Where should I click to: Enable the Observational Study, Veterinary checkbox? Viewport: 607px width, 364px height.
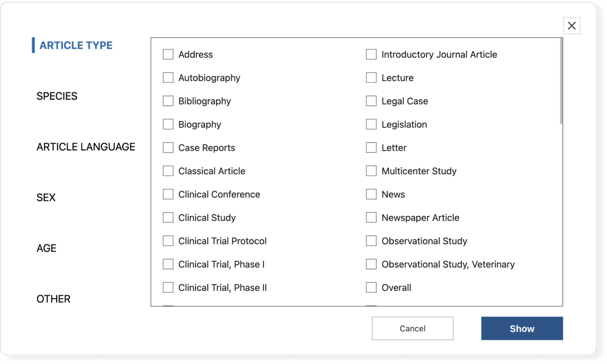pyautogui.click(x=371, y=264)
